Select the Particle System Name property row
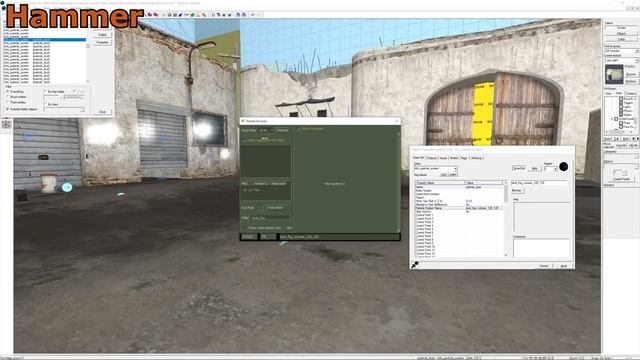 [460, 208]
